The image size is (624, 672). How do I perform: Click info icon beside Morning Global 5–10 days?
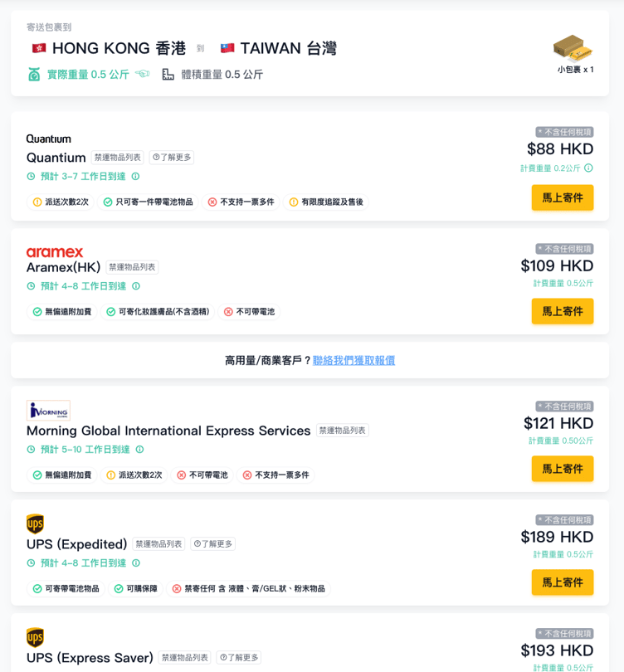coord(139,450)
